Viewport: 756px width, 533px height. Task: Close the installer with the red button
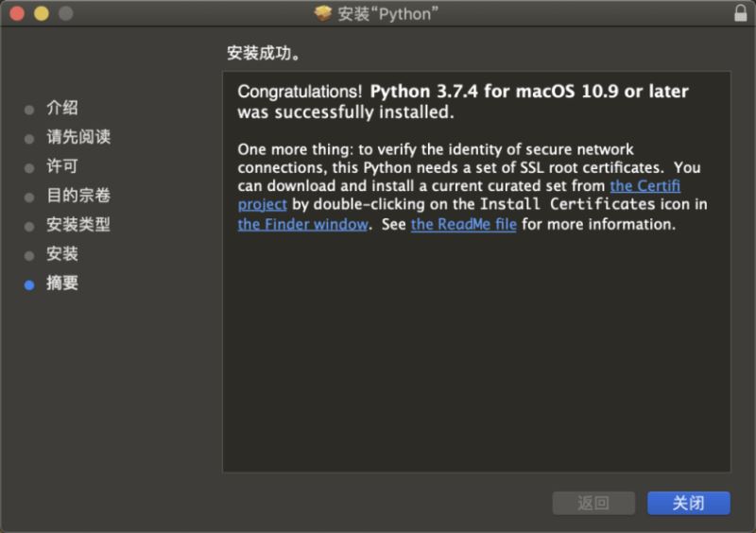(x=17, y=13)
